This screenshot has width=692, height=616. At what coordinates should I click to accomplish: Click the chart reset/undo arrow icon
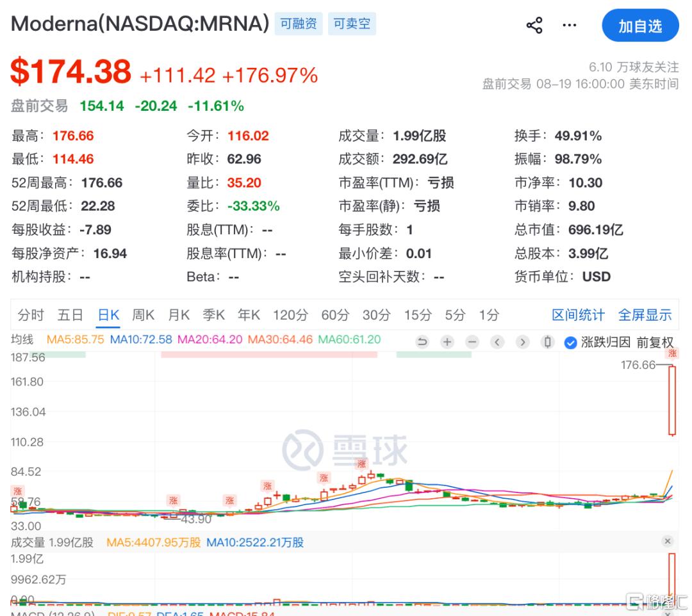pyautogui.click(x=422, y=342)
